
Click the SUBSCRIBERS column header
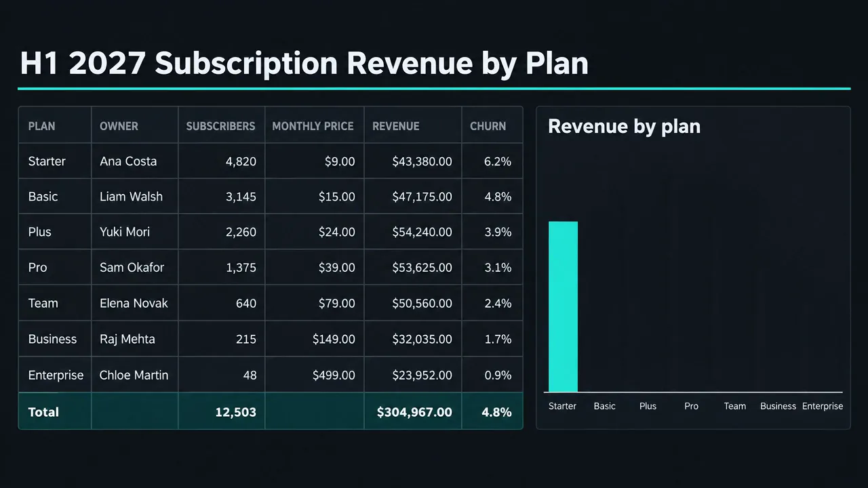click(x=221, y=125)
